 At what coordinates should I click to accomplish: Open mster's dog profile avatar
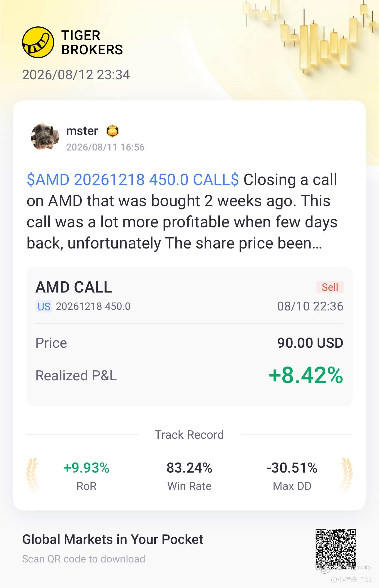pyautogui.click(x=45, y=137)
